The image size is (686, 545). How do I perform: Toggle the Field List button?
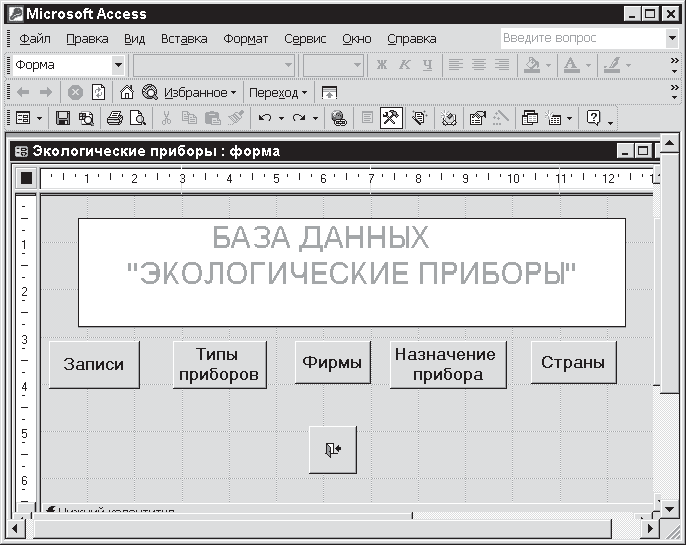pos(367,118)
